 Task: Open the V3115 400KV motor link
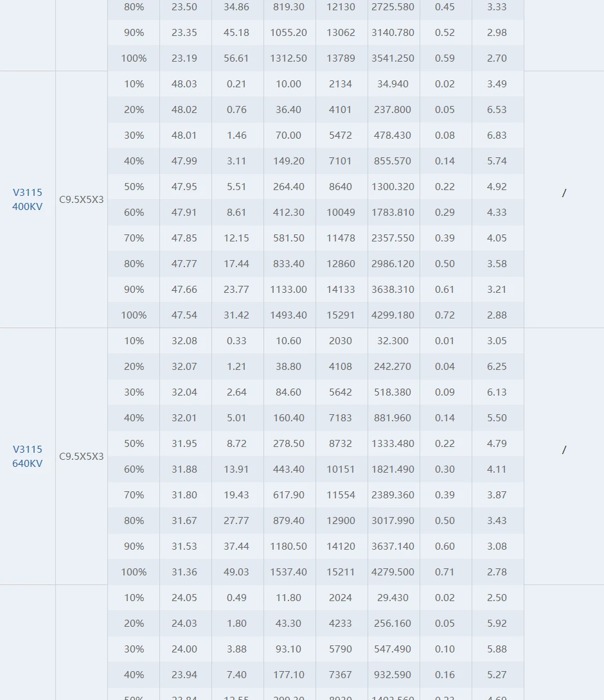point(27,200)
